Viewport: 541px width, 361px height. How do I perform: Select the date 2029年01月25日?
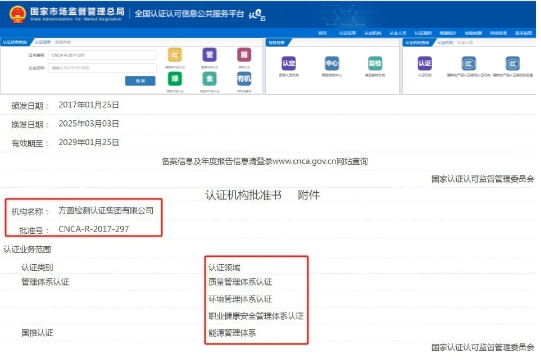[89, 142]
